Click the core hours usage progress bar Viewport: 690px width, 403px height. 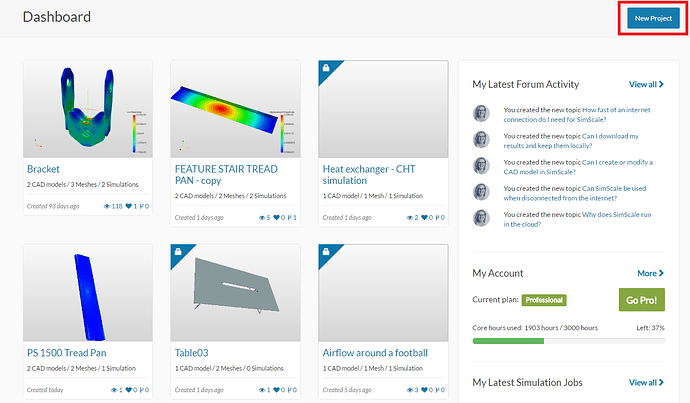[x=569, y=341]
